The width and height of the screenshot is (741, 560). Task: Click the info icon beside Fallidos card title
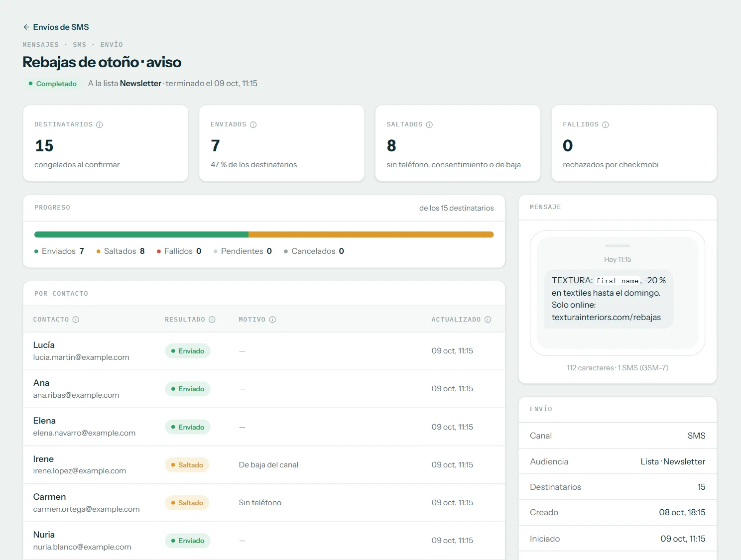(x=606, y=124)
